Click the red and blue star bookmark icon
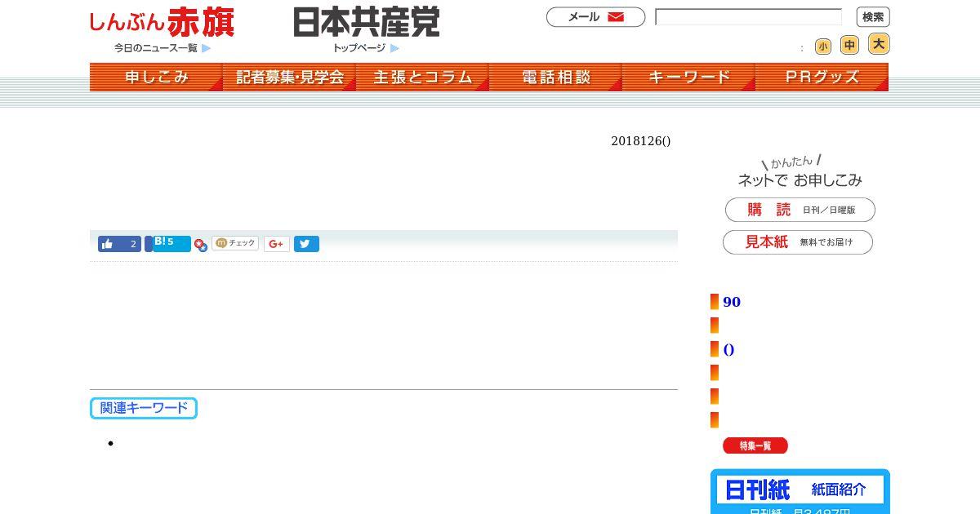The image size is (980, 514). point(201,245)
